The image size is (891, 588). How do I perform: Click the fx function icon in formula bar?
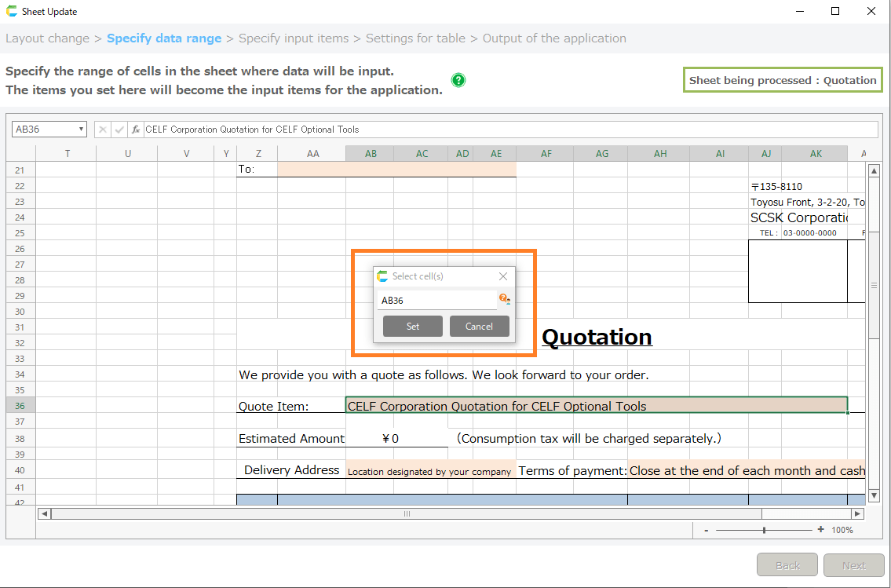pos(136,130)
